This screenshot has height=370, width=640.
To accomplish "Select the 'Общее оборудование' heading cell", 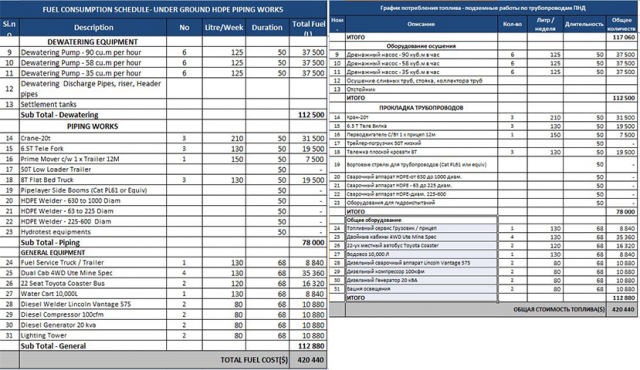I will [x=421, y=220].
